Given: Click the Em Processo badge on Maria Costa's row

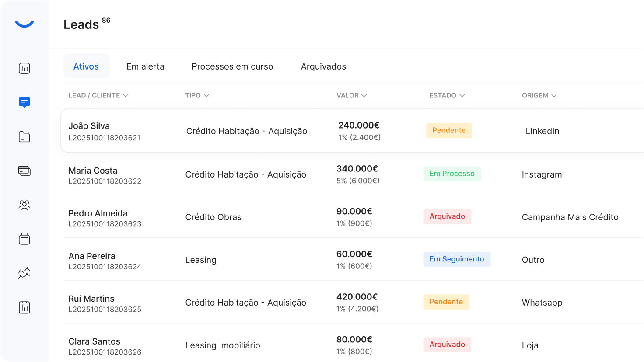Looking at the screenshot, I should 452,174.
